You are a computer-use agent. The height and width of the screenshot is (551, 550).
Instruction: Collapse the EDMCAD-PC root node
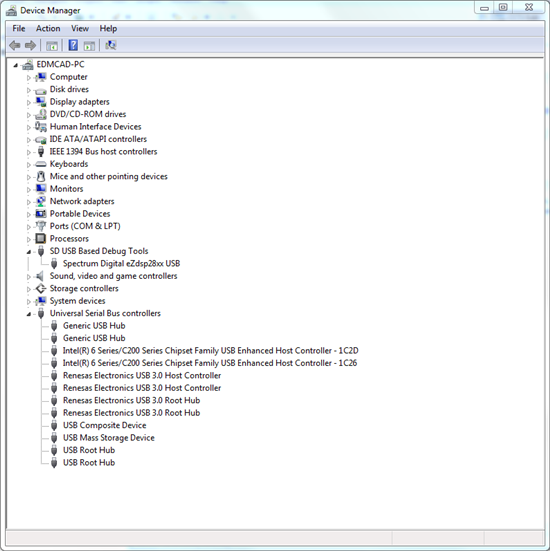pyautogui.click(x=15, y=65)
